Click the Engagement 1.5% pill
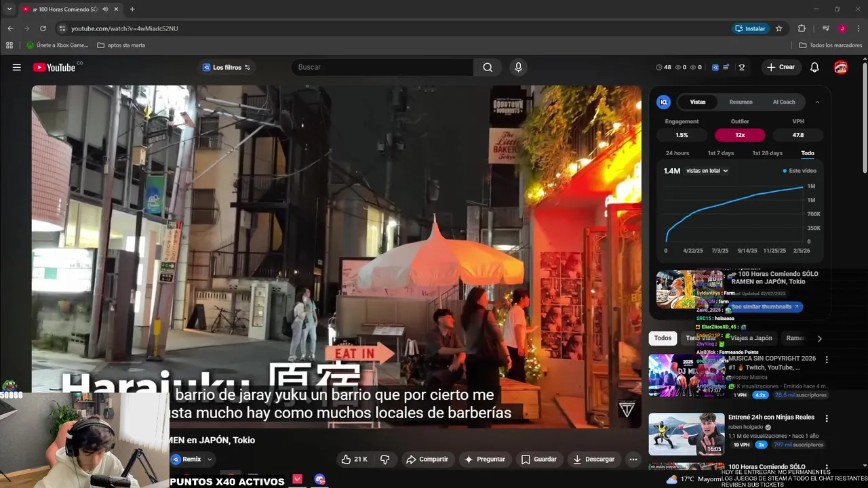 (x=682, y=135)
